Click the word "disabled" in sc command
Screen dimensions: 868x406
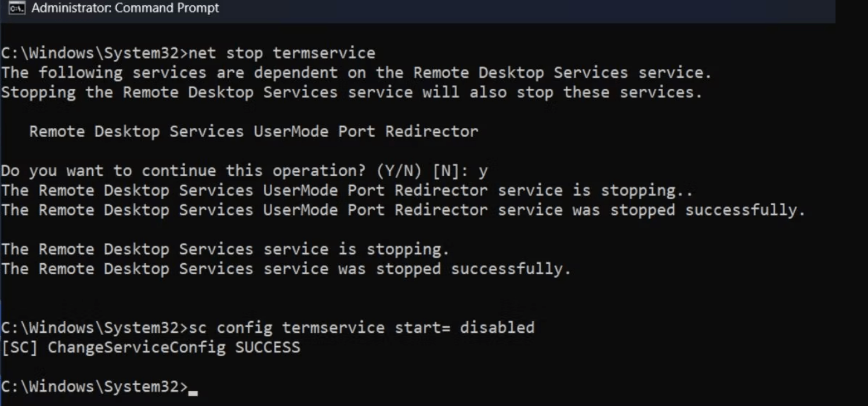[x=497, y=328]
